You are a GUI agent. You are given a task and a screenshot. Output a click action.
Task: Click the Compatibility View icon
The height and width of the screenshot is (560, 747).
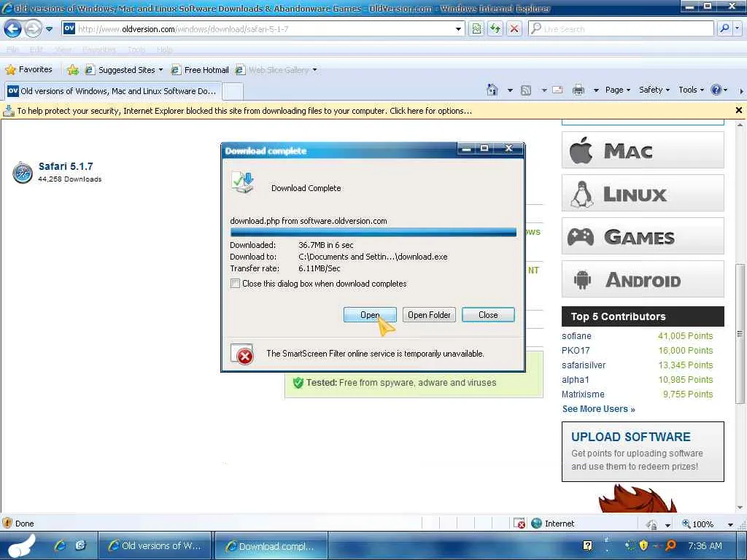(476, 29)
